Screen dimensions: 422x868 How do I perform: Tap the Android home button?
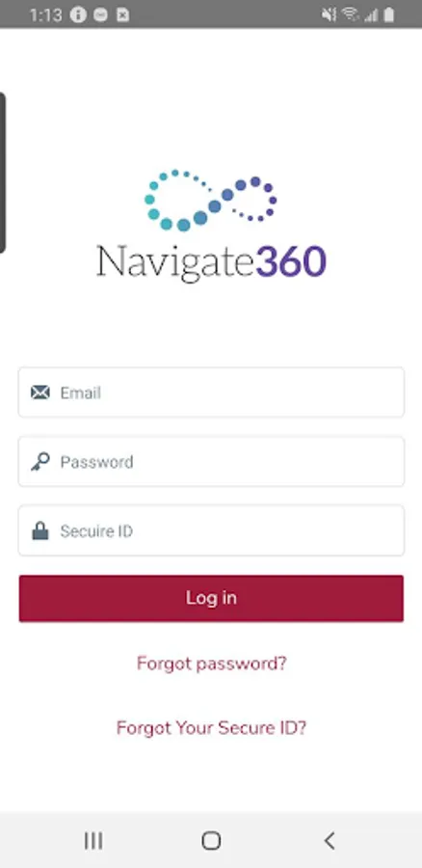pyautogui.click(x=211, y=841)
